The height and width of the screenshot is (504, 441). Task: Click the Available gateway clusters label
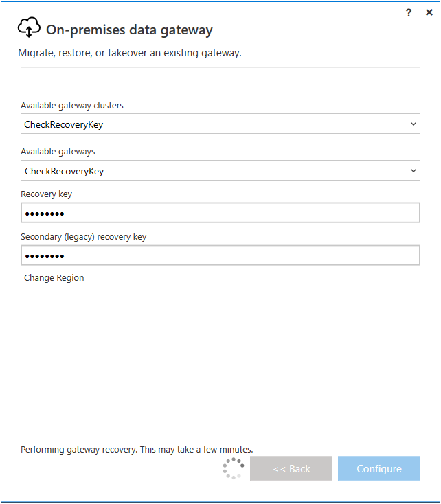point(72,106)
